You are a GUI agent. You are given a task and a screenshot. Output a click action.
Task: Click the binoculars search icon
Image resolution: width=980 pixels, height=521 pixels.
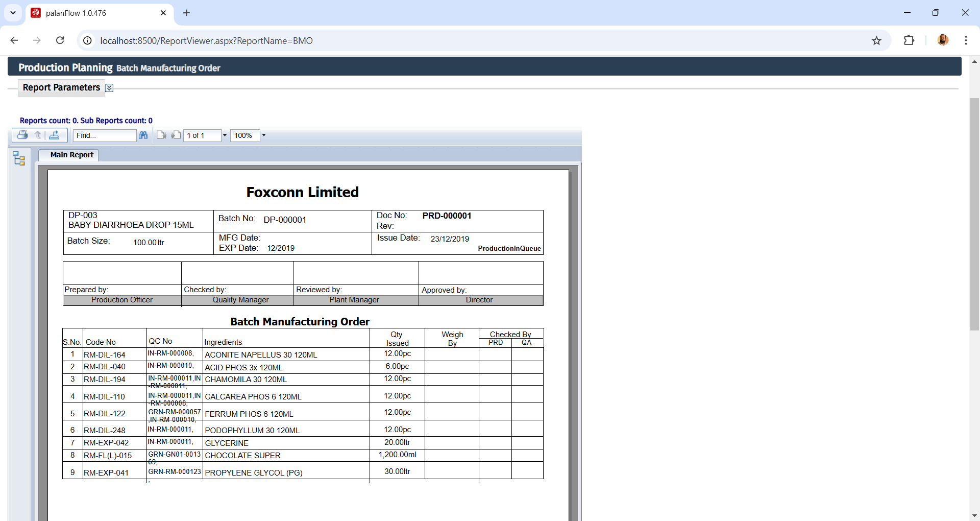(x=143, y=135)
